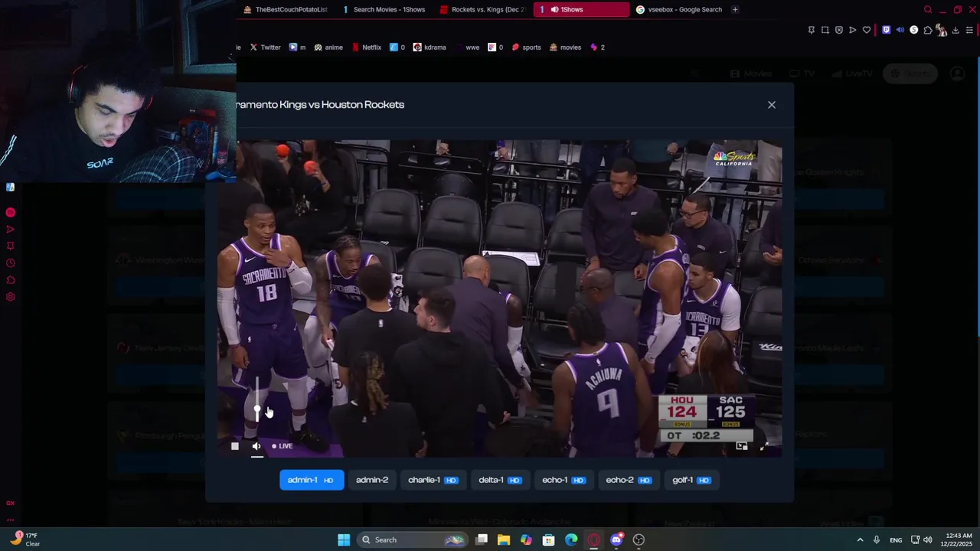
Task: Open vseebox - Google Search tab
Action: [x=679, y=10]
